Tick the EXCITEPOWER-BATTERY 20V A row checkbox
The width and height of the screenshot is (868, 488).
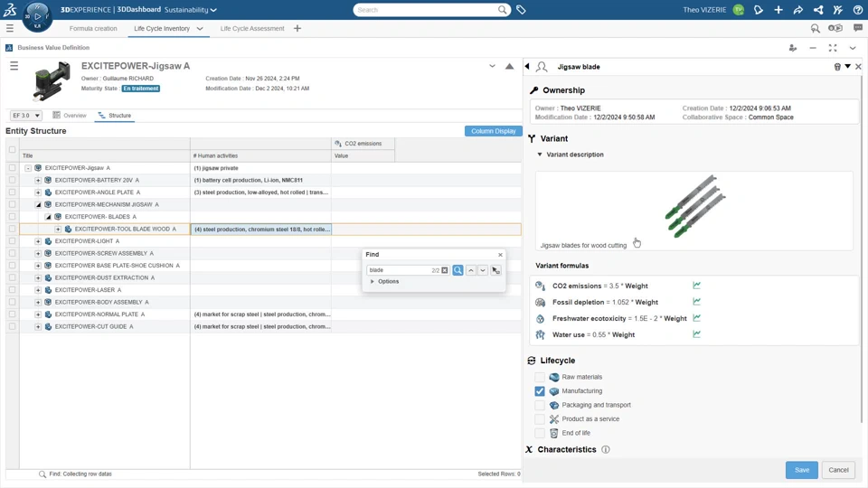(12, 180)
